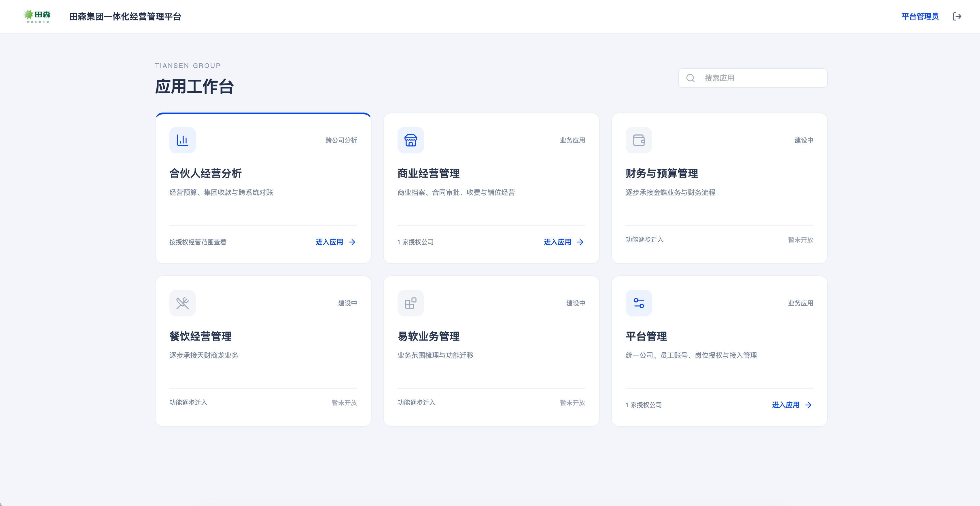Click description 逐步承接天财商龙业务
The width and height of the screenshot is (980, 506).
coord(204,355)
